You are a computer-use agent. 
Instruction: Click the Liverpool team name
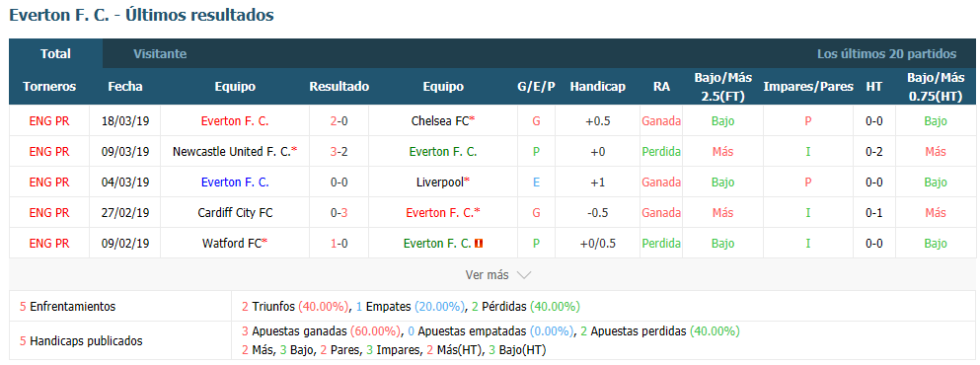pos(442,182)
